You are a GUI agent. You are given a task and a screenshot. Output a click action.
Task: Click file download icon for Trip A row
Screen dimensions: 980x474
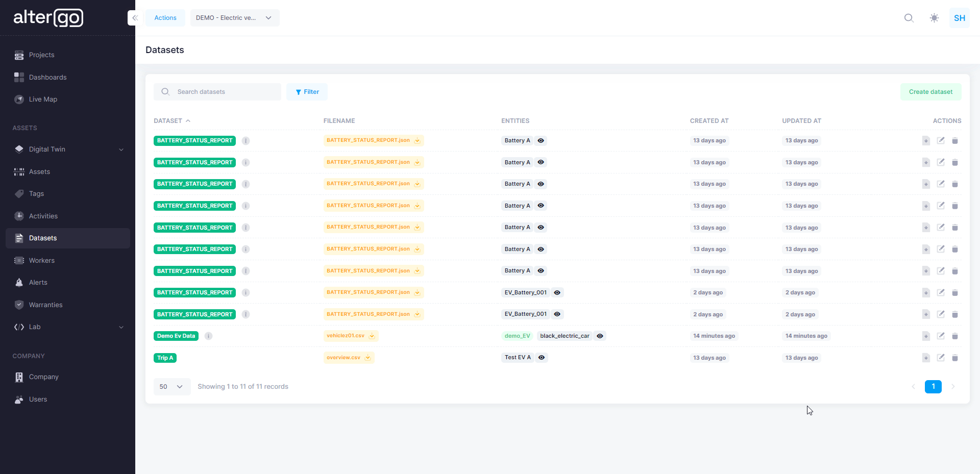926,358
